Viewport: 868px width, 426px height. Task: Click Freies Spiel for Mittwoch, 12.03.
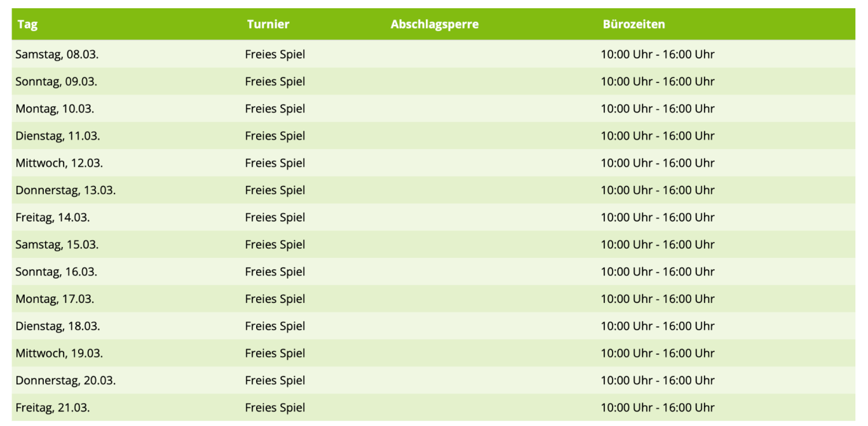pos(275,163)
